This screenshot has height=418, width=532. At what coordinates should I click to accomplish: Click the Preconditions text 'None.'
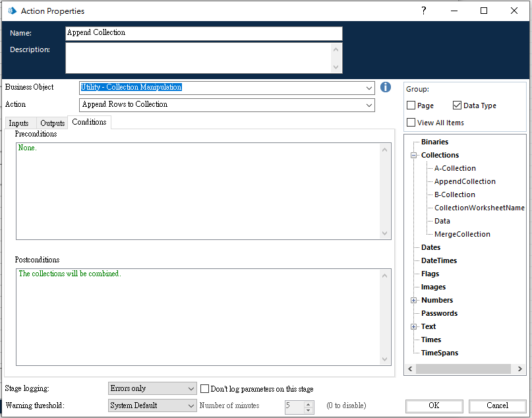[x=27, y=148]
